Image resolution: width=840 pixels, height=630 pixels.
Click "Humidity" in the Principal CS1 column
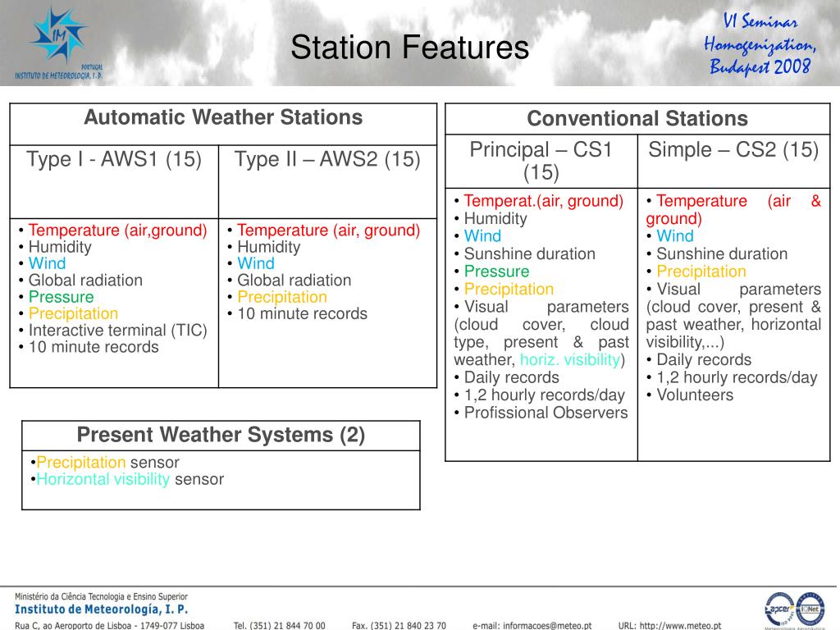pos(495,218)
